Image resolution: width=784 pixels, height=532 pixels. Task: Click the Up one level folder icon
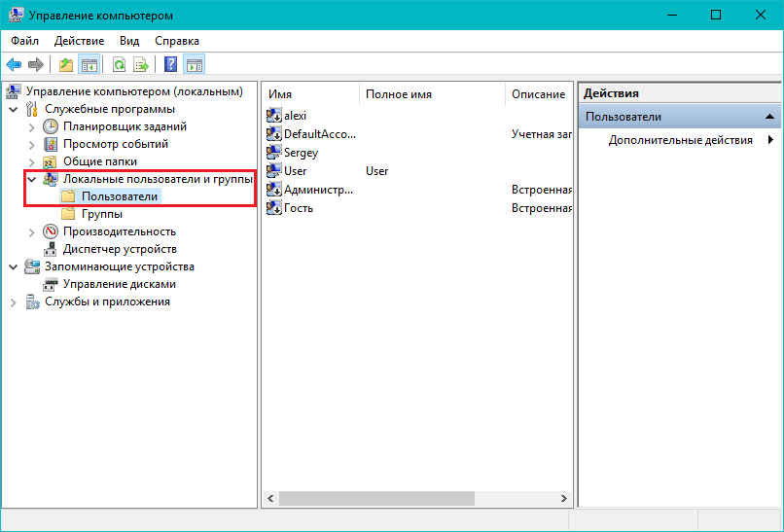click(x=66, y=64)
